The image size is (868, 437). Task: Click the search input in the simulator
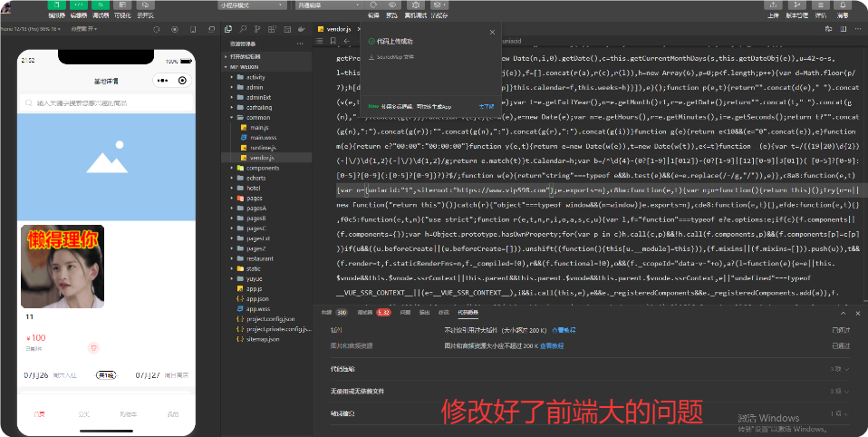point(105,103)
